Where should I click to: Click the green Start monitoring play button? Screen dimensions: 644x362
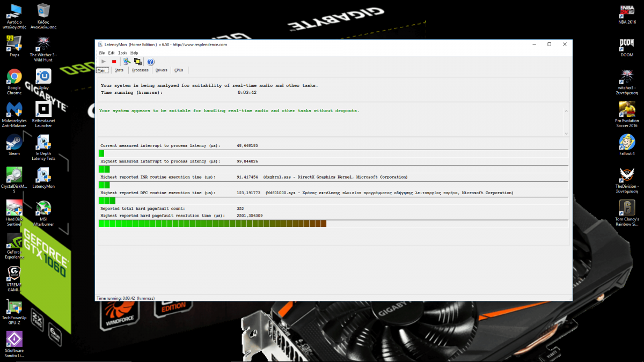pos(104,62)
